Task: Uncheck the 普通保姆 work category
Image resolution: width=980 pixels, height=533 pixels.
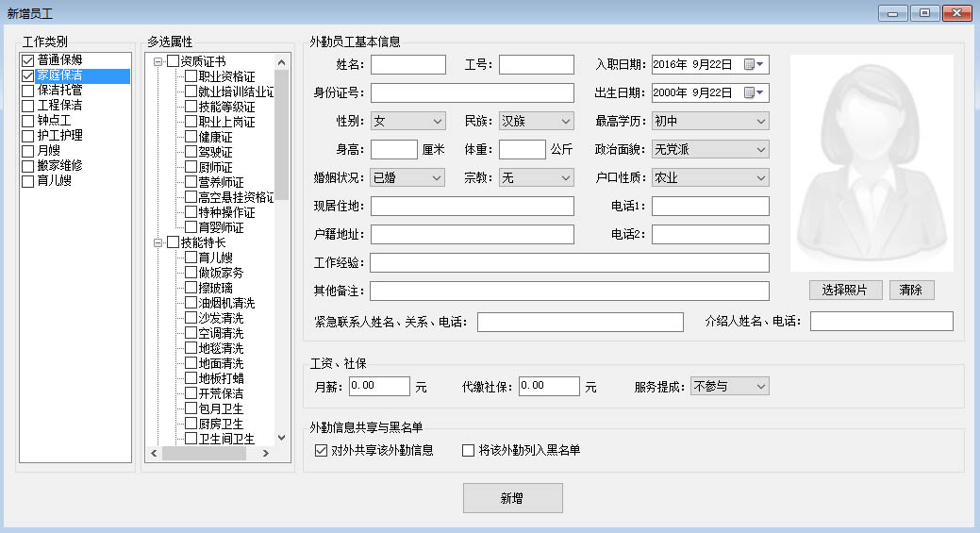Action: coord(28,60)
